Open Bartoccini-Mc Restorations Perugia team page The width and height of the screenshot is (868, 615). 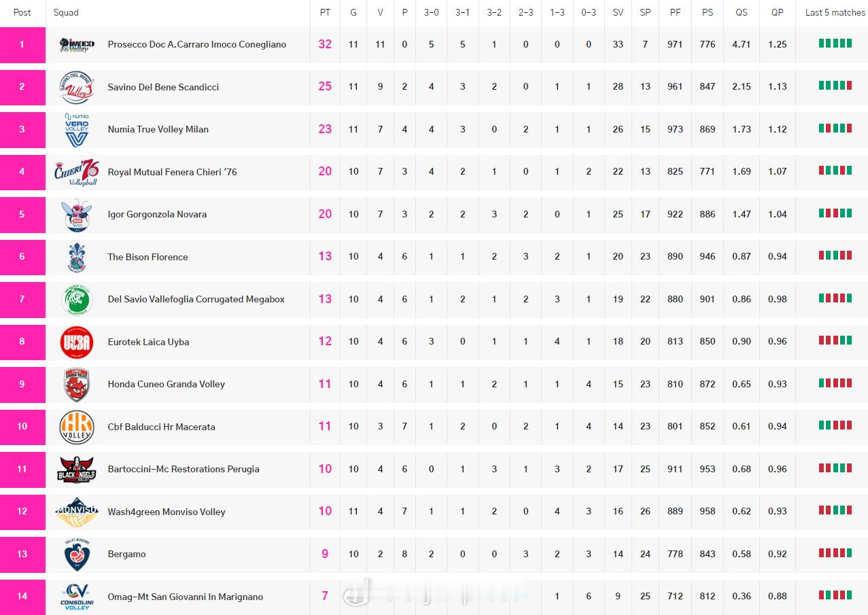[184, 470]
